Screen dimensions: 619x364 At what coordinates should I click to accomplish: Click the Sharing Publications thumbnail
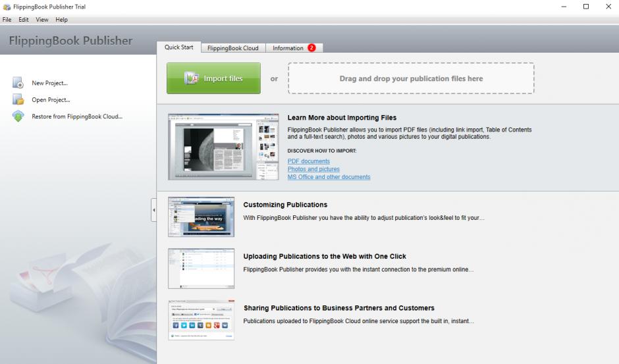tap(201, 320)
